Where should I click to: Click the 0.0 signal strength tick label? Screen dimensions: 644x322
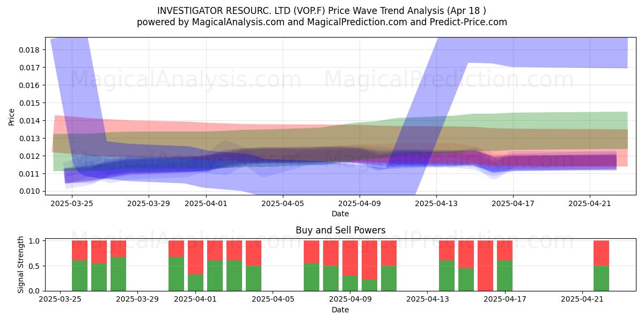tap(34, 291)
